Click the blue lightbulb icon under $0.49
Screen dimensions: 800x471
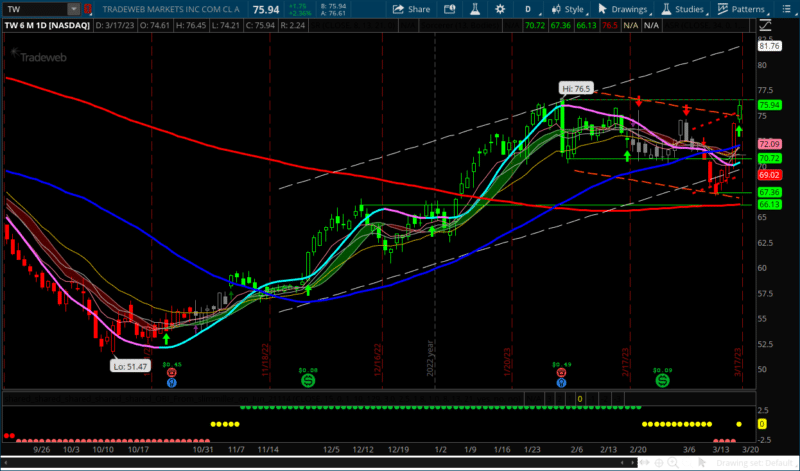click(562, 382)
